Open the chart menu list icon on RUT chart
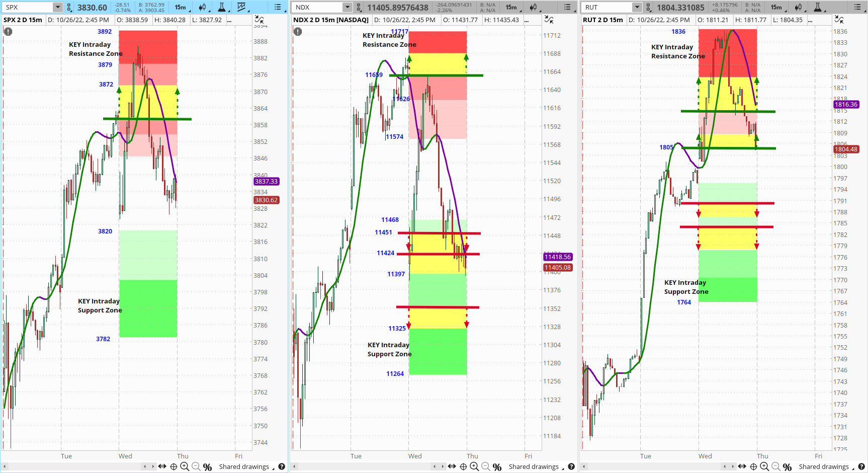868x473 pixels. [x=857, y=7]
